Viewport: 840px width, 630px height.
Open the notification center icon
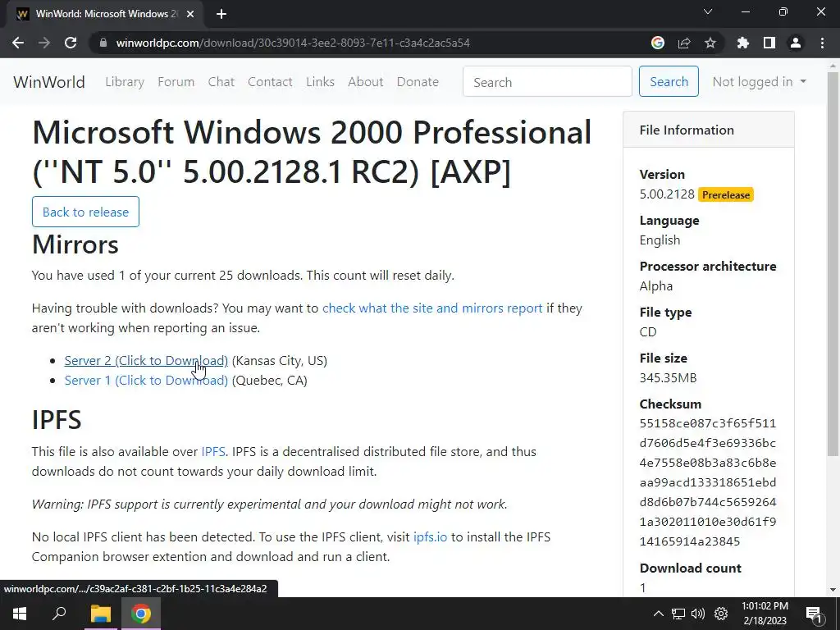(814, 614)
